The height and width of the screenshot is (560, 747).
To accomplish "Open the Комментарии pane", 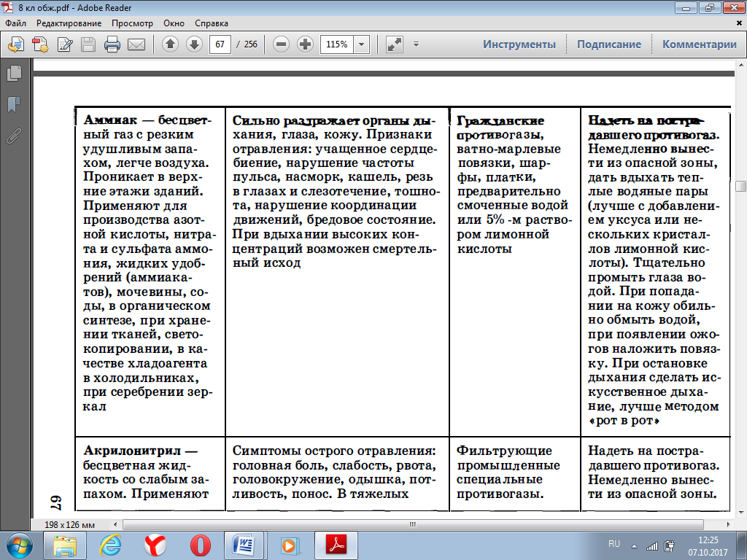I will coord(699,44).
